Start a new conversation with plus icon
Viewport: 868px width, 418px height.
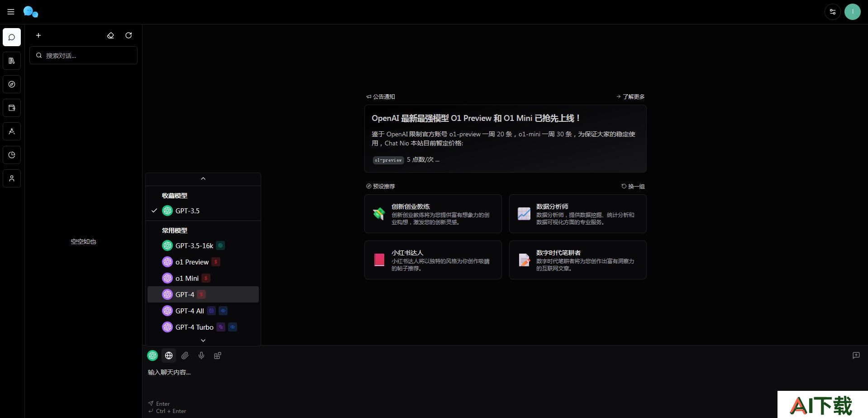tap(38, 35)
